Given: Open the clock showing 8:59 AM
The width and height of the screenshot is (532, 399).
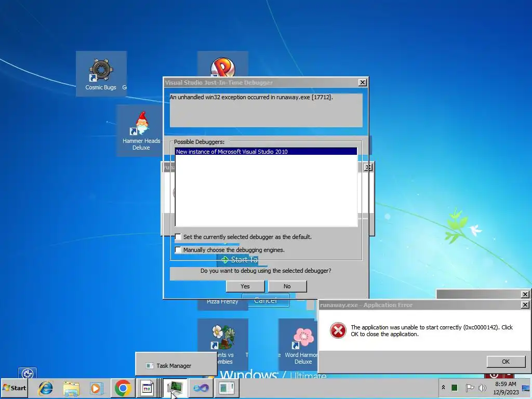Looking at the screenshot, I should (506, 388).
